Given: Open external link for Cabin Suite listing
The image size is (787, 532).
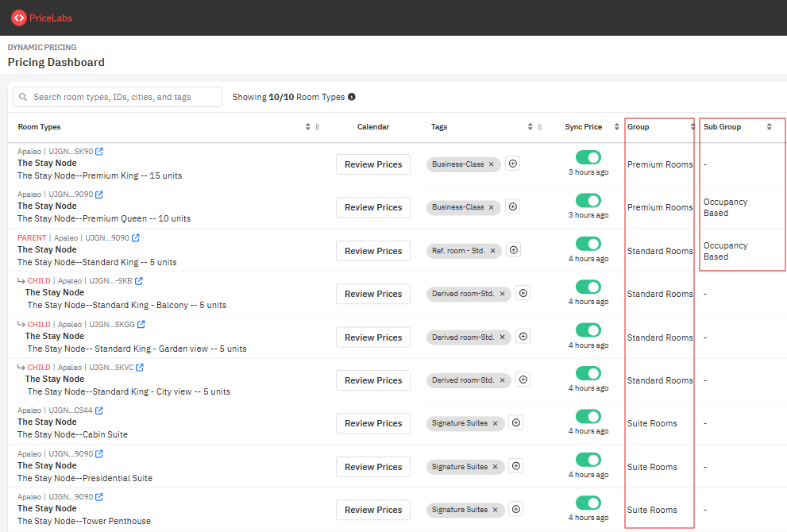Looking at the screenshot, I should coord(99,411).
